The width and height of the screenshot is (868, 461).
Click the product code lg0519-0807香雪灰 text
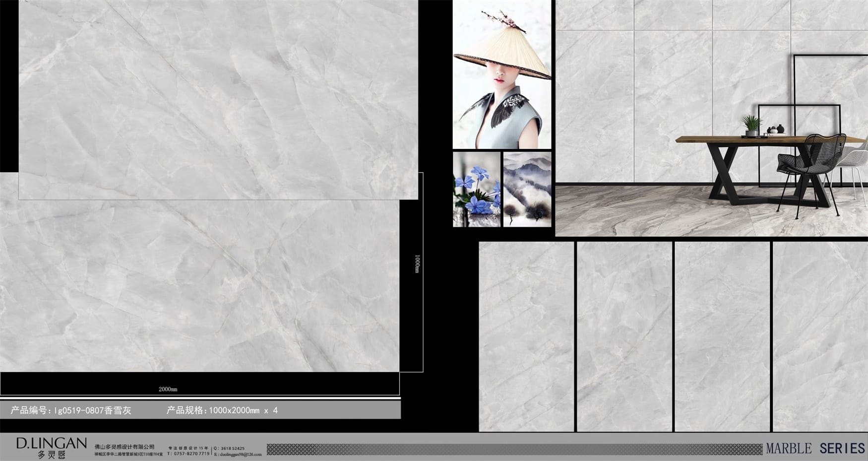(x=71, y=410)
